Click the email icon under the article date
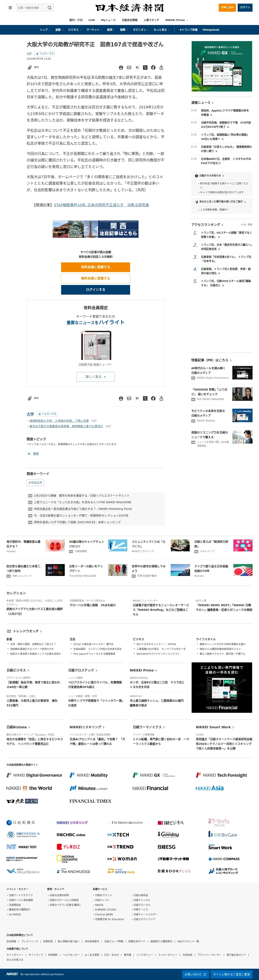 tap(129, 68)
